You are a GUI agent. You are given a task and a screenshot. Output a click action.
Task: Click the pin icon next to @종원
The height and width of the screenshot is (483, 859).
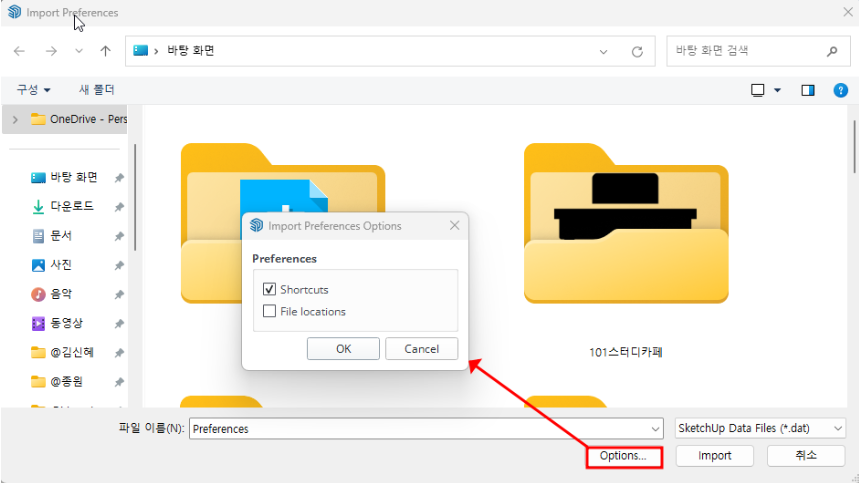[119, 382]
